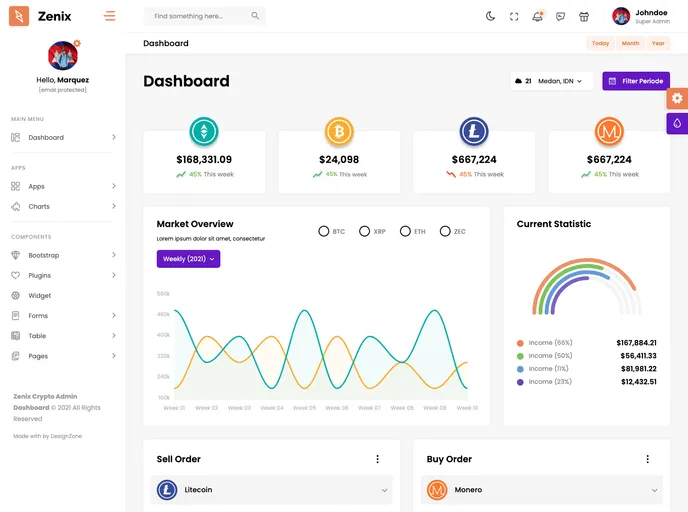This screenshot has height=512, width=688.
Task: Click the Filter Periode button
Action: coord(636,81)
